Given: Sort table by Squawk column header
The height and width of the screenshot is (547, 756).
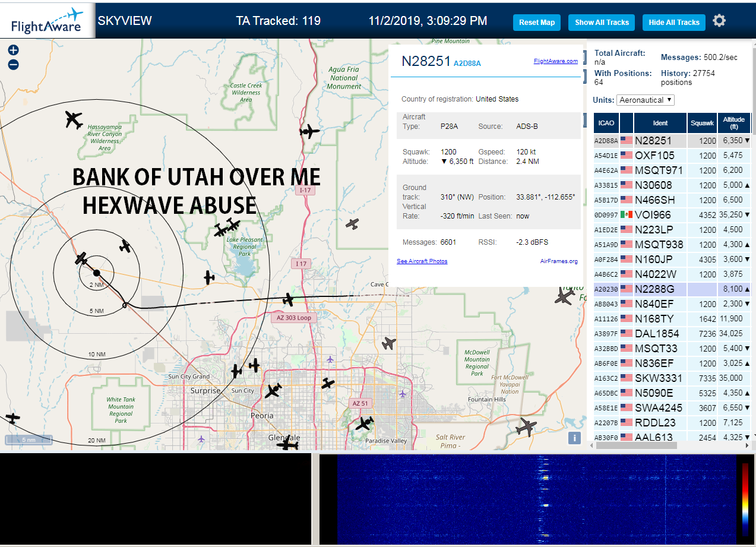Looking at the screenshot, I should click(702, 123).
